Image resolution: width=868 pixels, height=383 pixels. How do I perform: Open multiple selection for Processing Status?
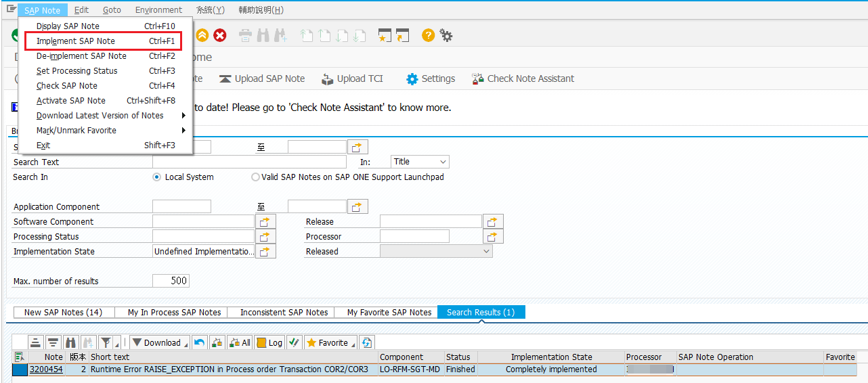click(266, 236)
